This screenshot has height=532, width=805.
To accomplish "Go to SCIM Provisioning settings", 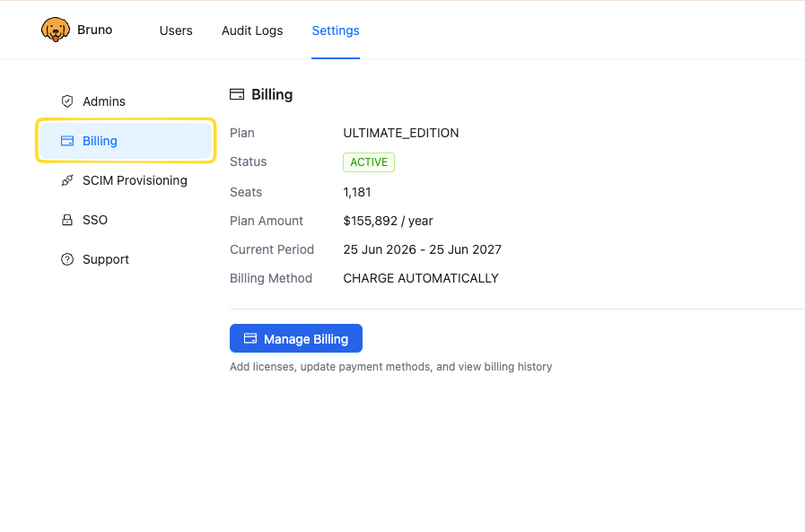I will point(126,180).
